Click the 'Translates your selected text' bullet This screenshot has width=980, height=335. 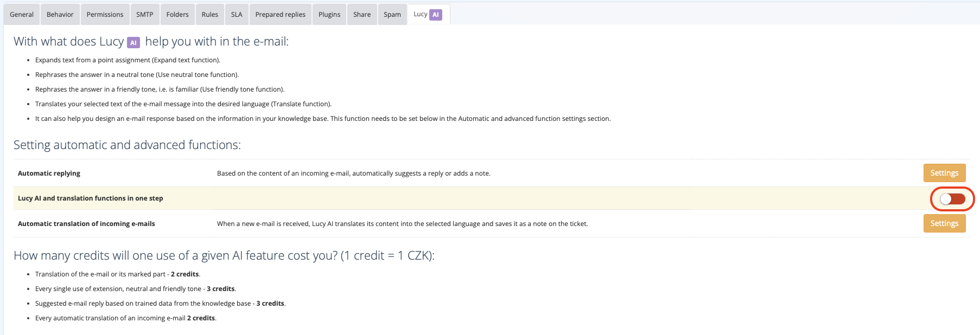pyautogui.click(x=183, y=104)
